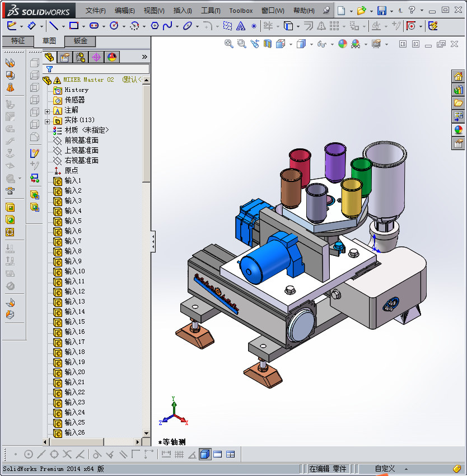The height and width of the screenshot is (476, 467).
Task: Open the File Explorer folder pane
Action: click(x=459, y=103)
